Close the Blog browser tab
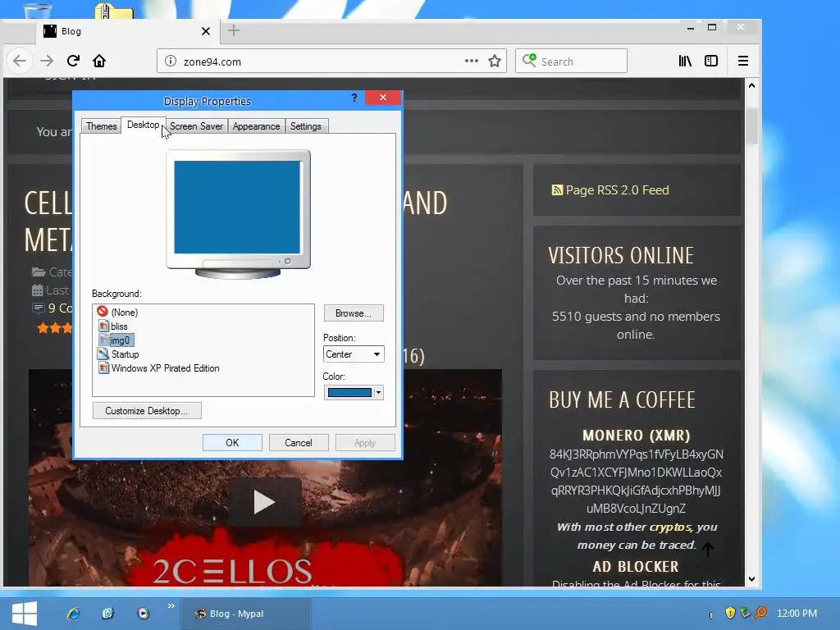 pyautogui.click(x=206, y=31)
